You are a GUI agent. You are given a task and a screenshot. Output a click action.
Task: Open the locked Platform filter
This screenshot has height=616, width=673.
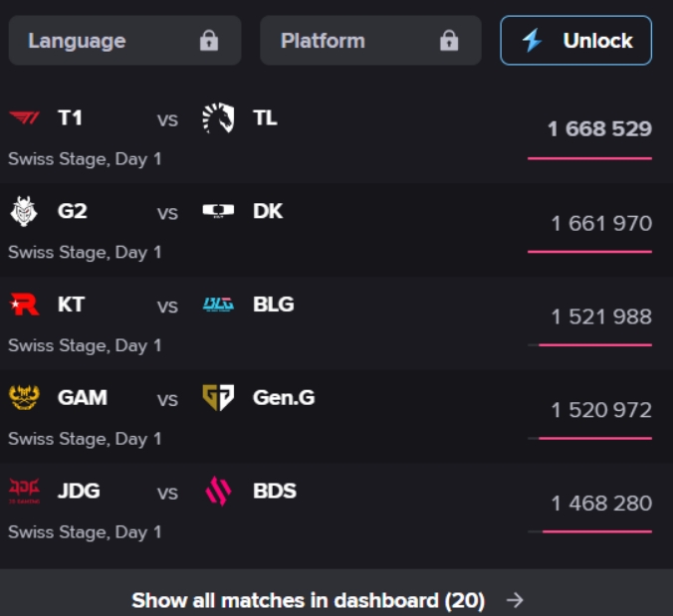coord(370,41)
